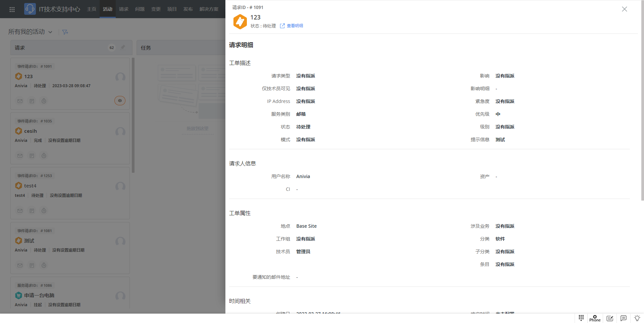Click the 提示信息 value 测试
Screen dimensions: 644x323
pos(500,140)
